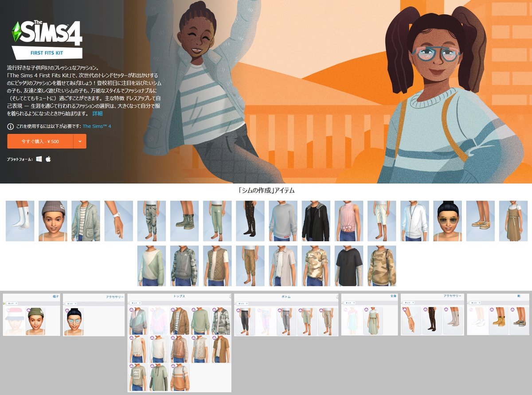Click the 詳細 details link

[98, 113]
